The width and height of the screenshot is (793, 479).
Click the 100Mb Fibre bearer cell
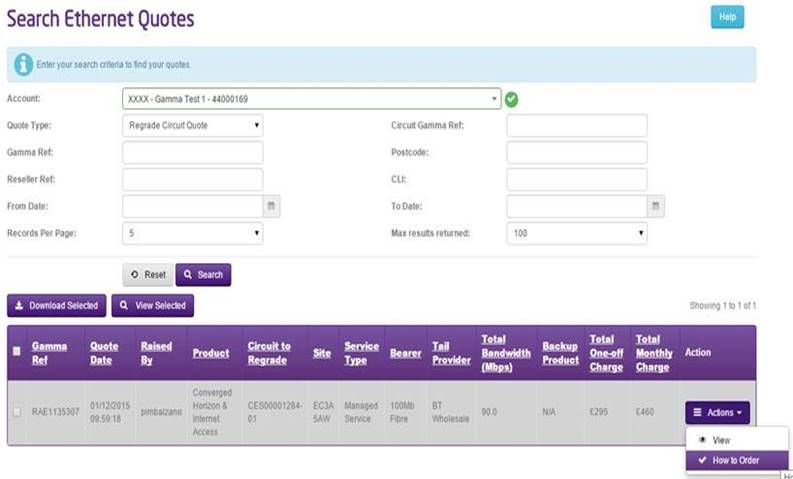402,412
